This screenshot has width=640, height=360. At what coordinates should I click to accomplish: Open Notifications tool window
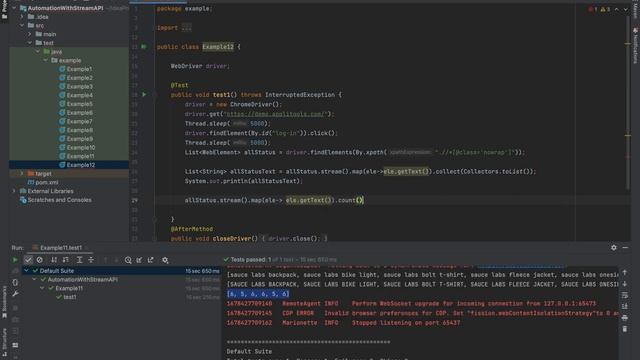(636, 46)
